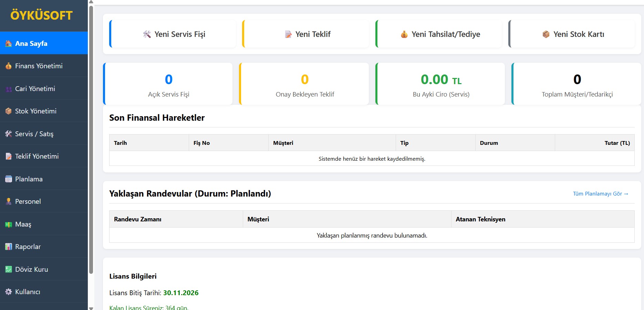
Task: Click the calendar icon beside Planlama
Action: point(9,179)
